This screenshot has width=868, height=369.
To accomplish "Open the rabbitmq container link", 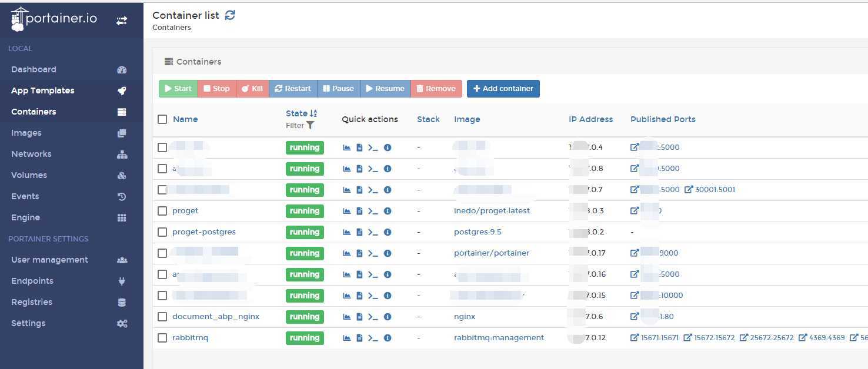I will point(190,338).
